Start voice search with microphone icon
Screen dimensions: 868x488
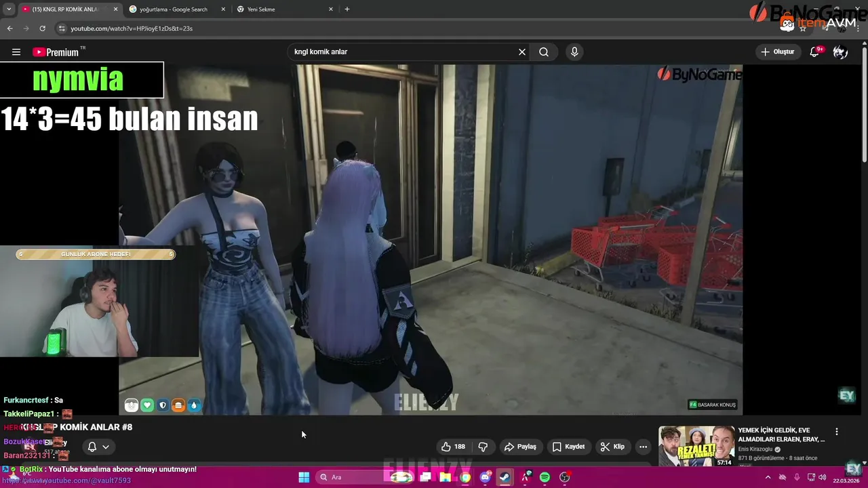(x=574, y=52)
